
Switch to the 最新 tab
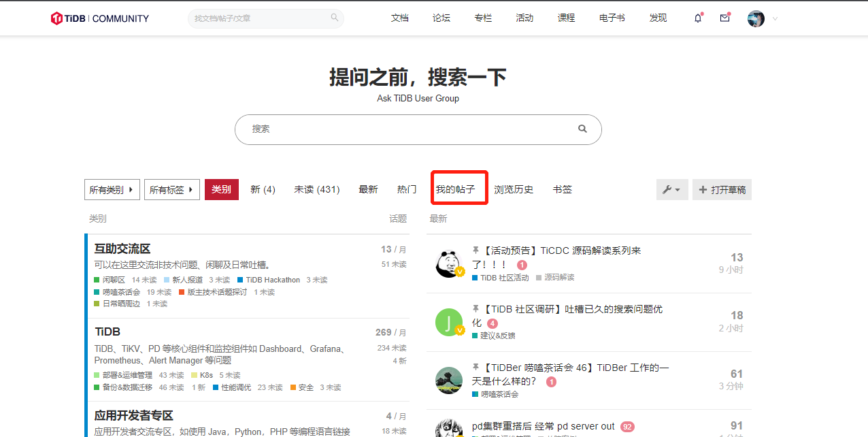click(x=368, y=190)
